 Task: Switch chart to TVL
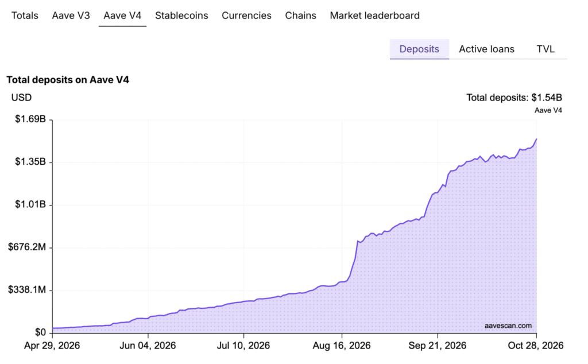coord(546,49)
